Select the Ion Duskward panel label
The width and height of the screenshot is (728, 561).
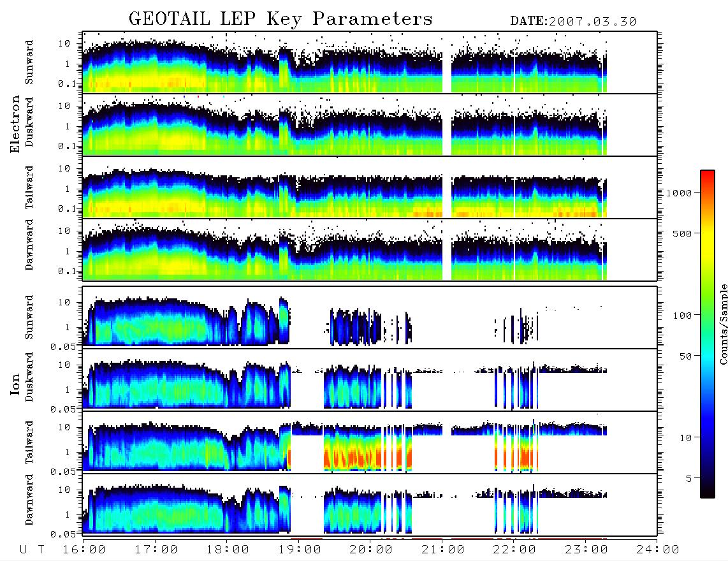coord(29,377)
